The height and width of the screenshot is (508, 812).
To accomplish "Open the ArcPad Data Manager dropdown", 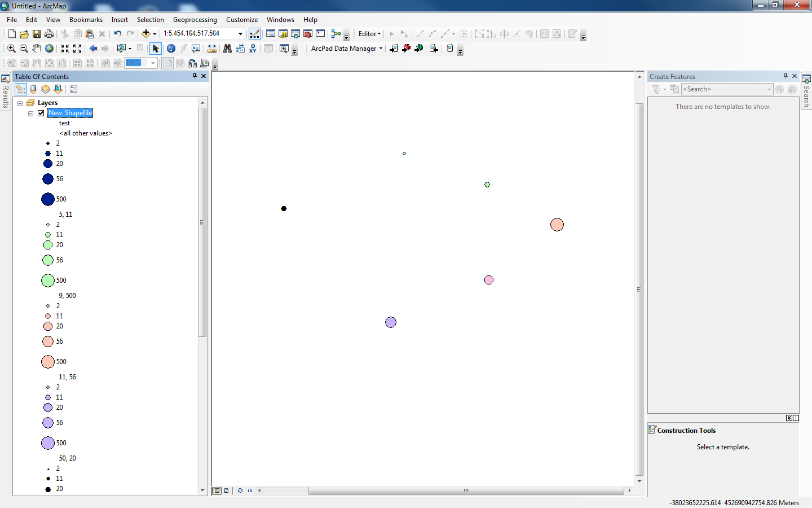I will pos(347,49).
